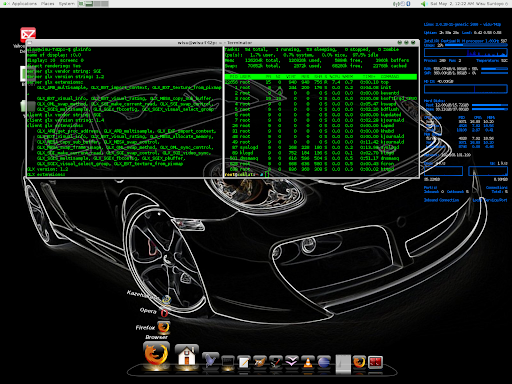This screenshot has width=512, height=384.
Task: Open the red mail desktop icon
Action: pos(28,35)
